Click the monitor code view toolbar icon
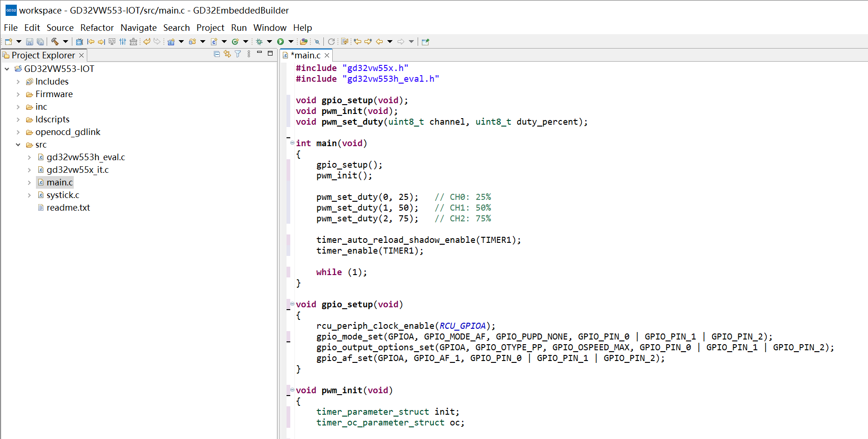 [112, 42]
